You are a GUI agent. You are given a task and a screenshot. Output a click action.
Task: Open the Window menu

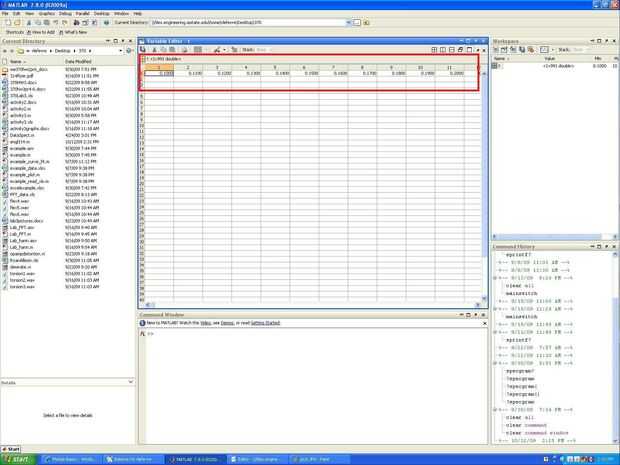tap(121, 13)
